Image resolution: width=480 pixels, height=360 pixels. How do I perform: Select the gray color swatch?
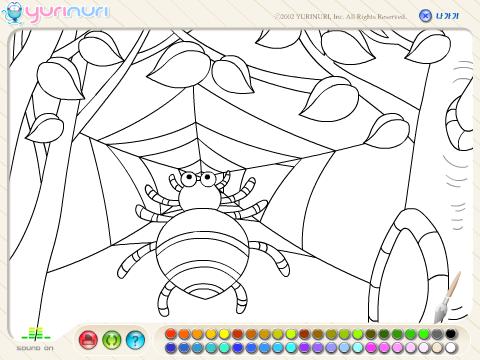(x=437, y=334)
